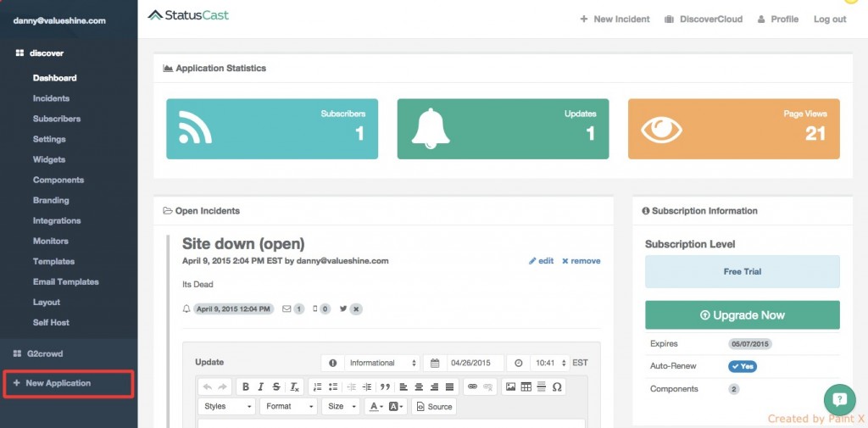Open the Format dropdown

(288, 407)
